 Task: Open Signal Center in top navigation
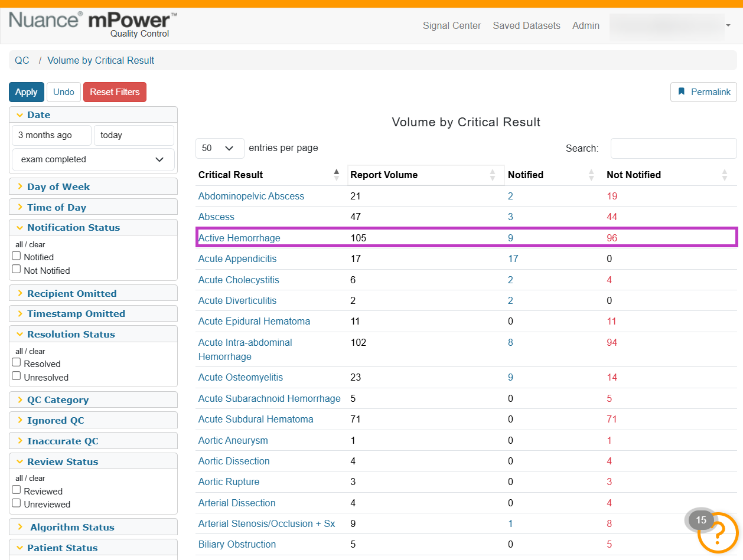tap(452, 26)
